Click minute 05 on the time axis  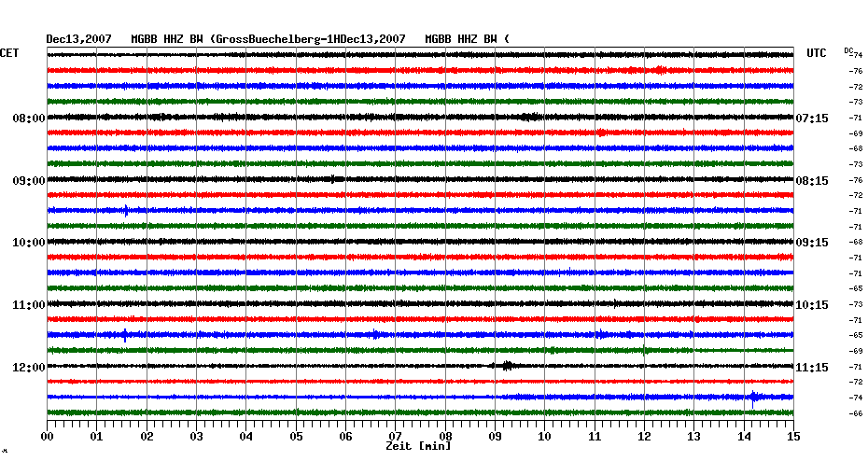tap(296, 437)
